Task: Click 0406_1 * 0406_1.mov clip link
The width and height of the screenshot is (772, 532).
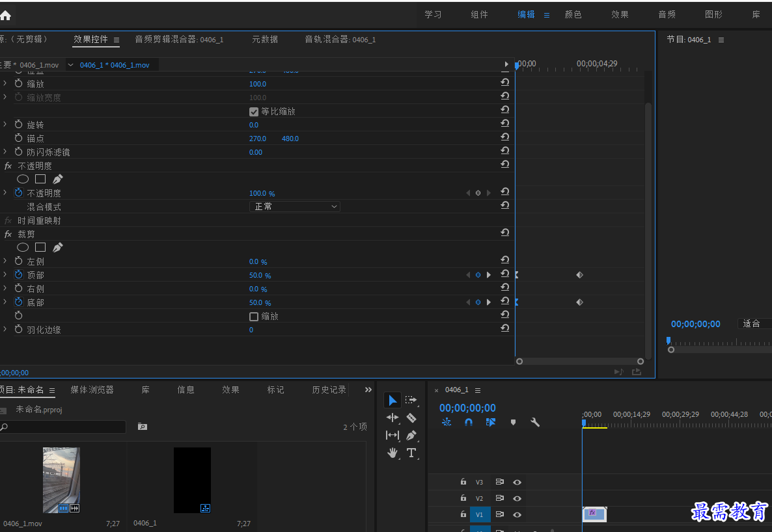Action: click(114, 65)
